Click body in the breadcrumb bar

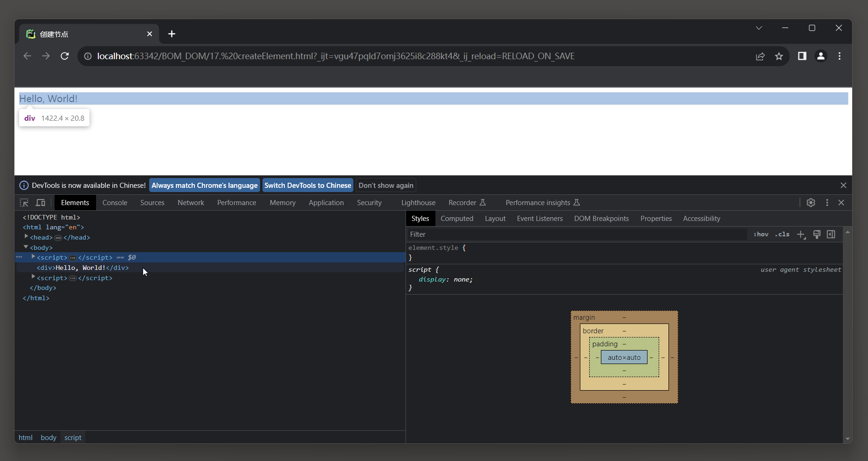(x=48, y=438)
